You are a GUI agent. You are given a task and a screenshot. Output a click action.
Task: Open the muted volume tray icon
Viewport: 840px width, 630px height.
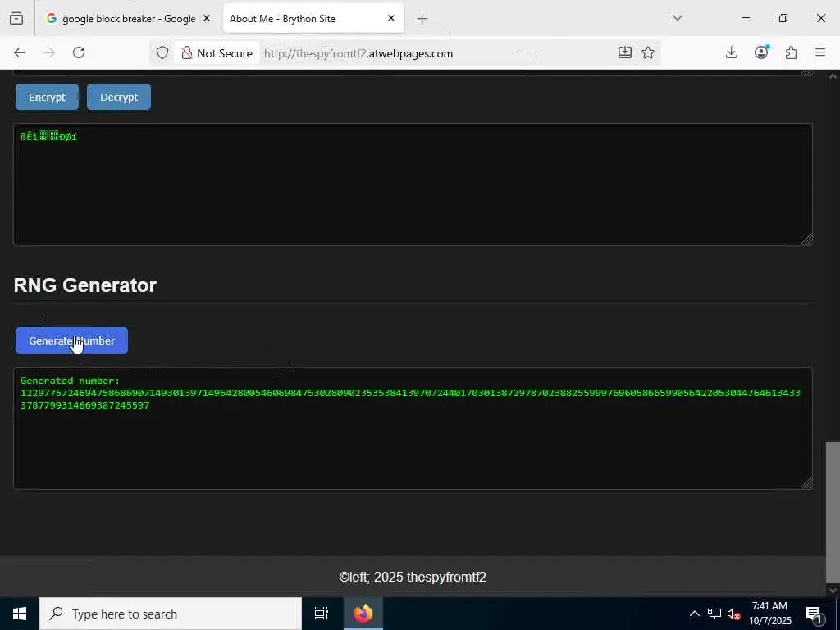[x=734, y=614]
